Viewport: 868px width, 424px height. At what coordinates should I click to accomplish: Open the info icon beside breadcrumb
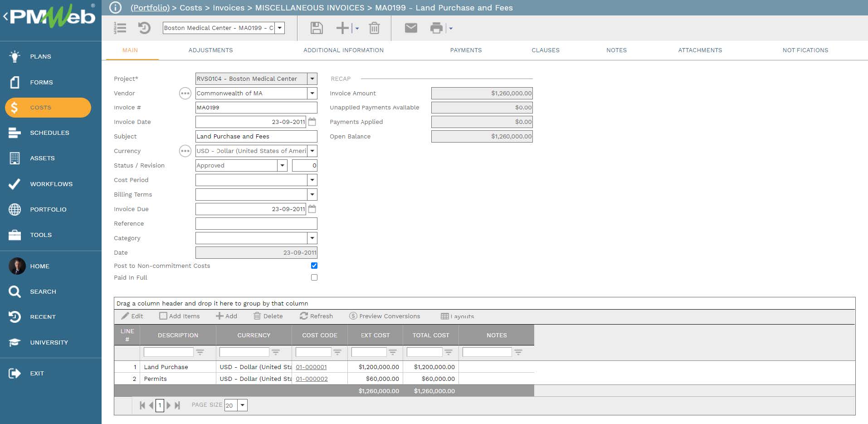pos(116,8)
